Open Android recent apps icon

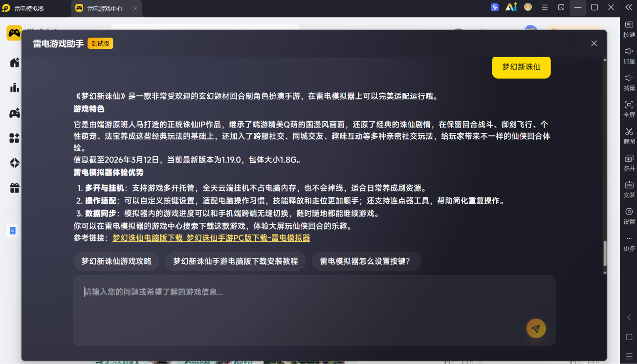point(629,356)
